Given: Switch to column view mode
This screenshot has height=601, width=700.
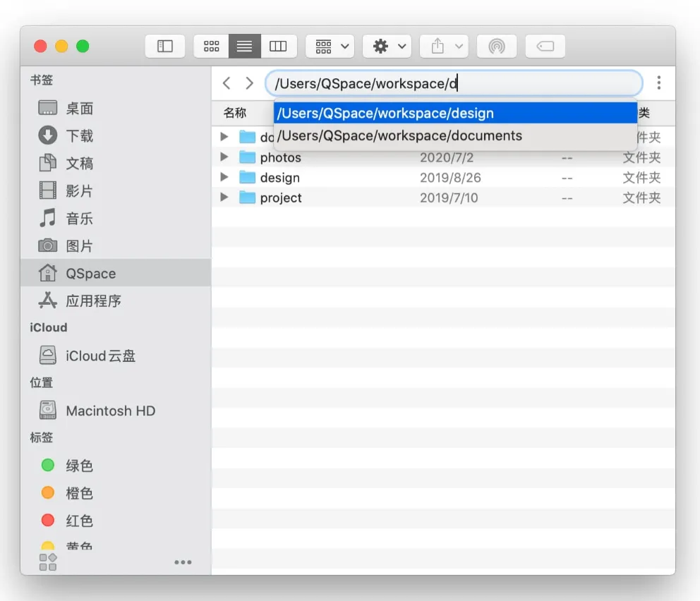Looking at the screenshot, I should coord(278,46).
